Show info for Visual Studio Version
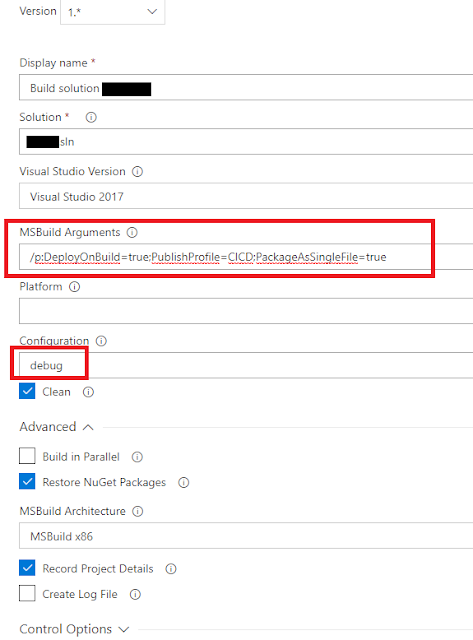Image resolution: width=473 pixels, height=640 pixels. pos(138,171)
